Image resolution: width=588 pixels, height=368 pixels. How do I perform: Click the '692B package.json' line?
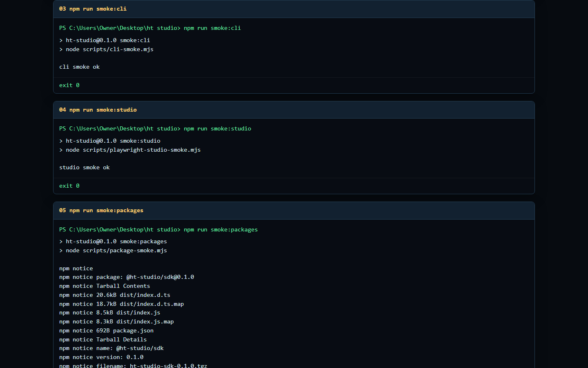tap(107, 330)
